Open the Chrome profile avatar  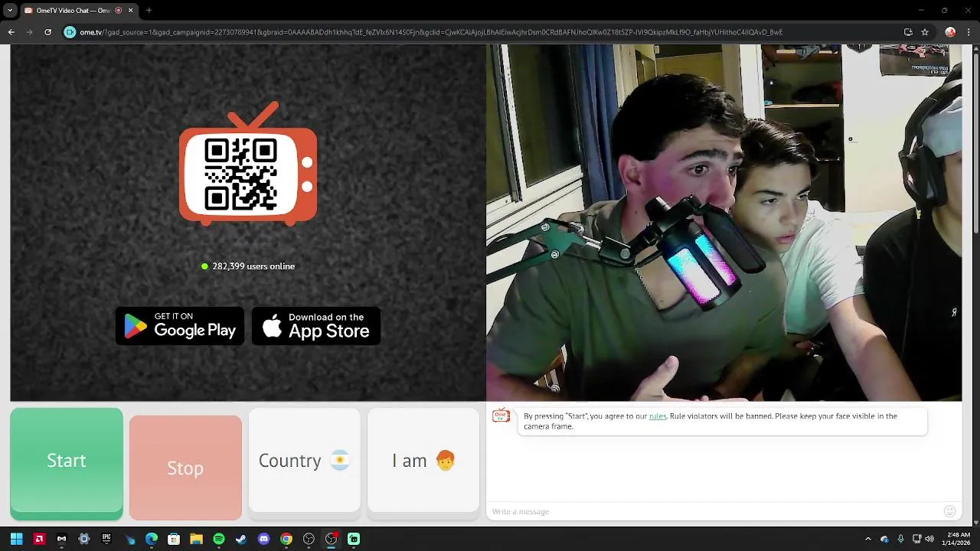950,32
